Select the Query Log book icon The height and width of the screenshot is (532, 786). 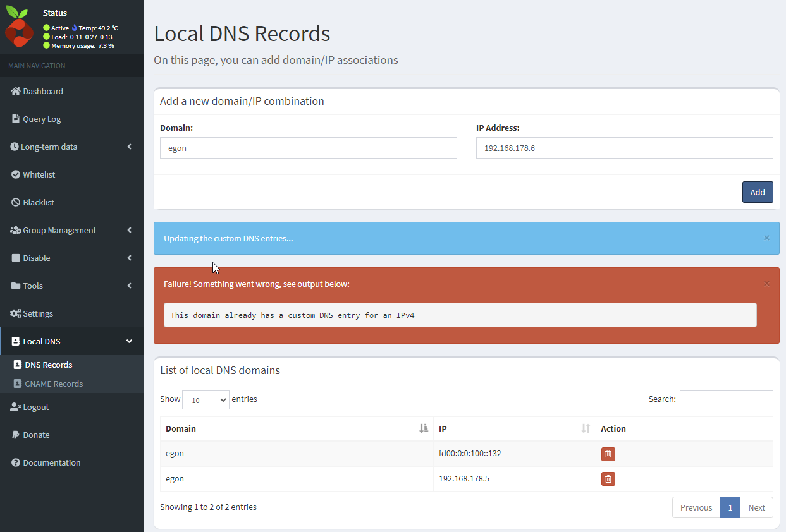[14, 119]
